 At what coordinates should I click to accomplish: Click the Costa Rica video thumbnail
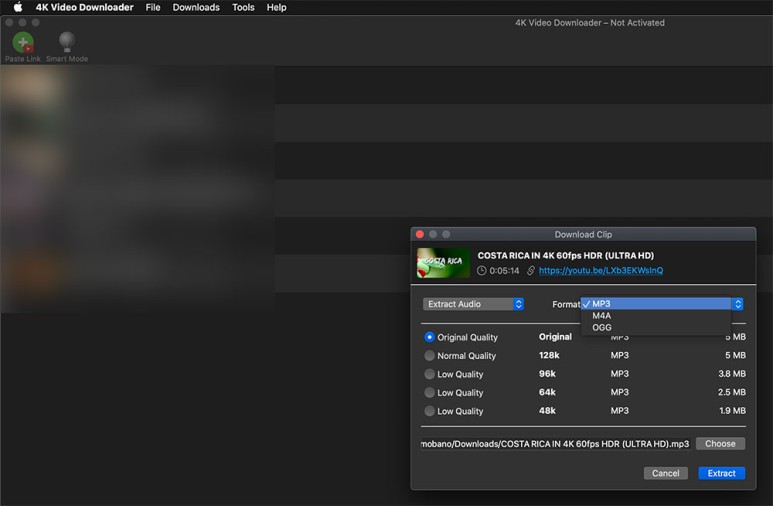pos(443,263)
